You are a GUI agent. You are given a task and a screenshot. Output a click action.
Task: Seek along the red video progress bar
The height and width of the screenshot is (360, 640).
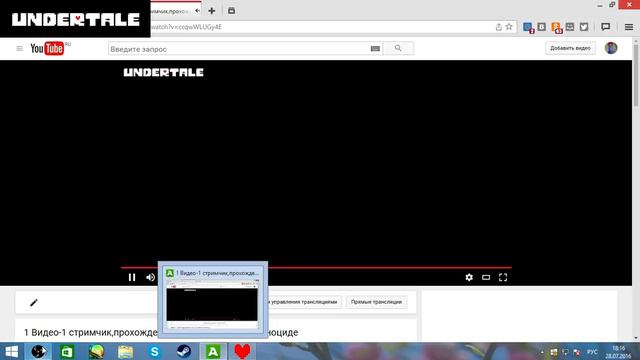point(316,267)
